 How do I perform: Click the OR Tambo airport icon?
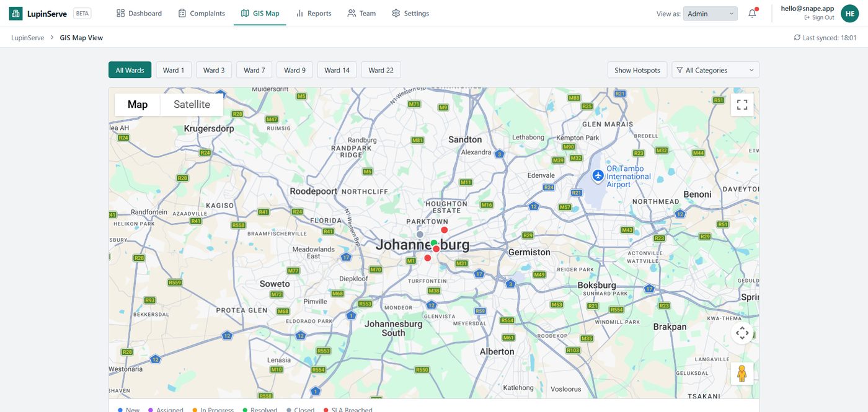click(x=598, y=176)
